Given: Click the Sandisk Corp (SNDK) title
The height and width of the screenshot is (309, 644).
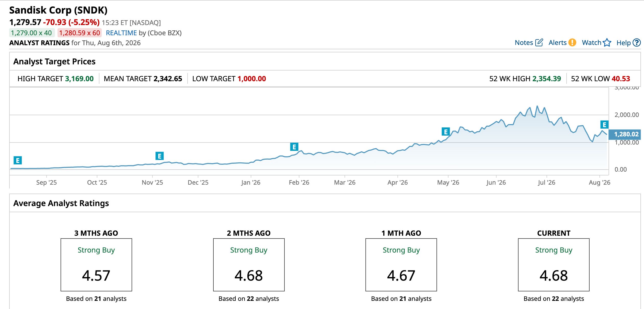Looking at the screenshot, I should click(x=58, y=10).
